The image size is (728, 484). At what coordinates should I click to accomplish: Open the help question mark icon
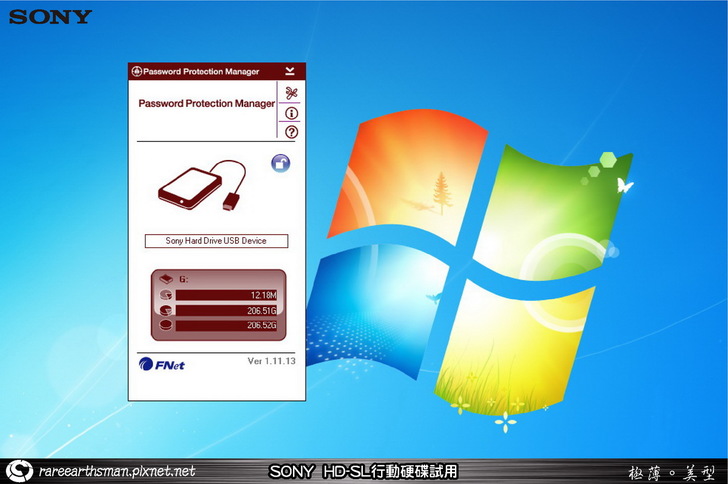[x=291, y=132]
